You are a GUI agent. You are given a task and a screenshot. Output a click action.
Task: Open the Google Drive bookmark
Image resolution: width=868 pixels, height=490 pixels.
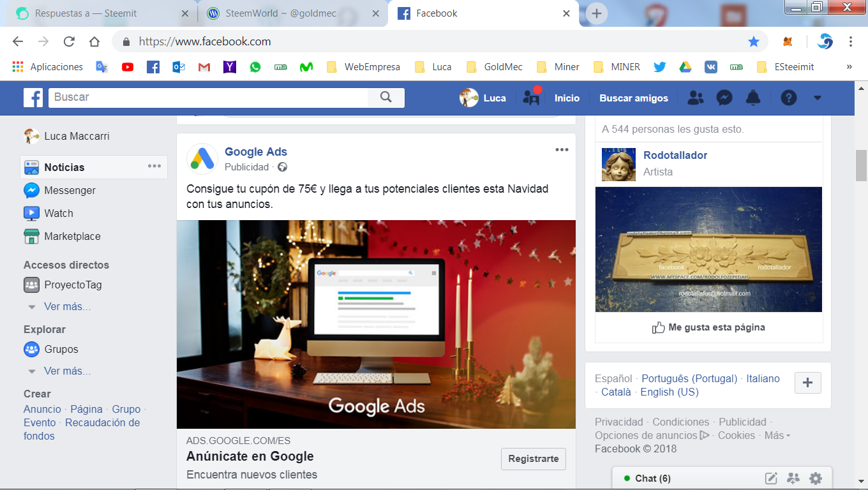[685, 67]
